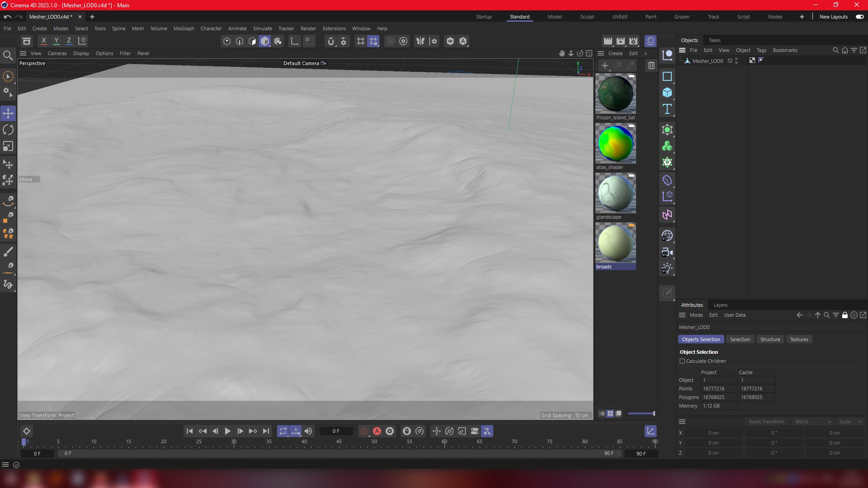Image resolution: width=868 pixels, height=488 pixels.
Task: Expand material manager menu chevron
Action: tap(646, 53)
